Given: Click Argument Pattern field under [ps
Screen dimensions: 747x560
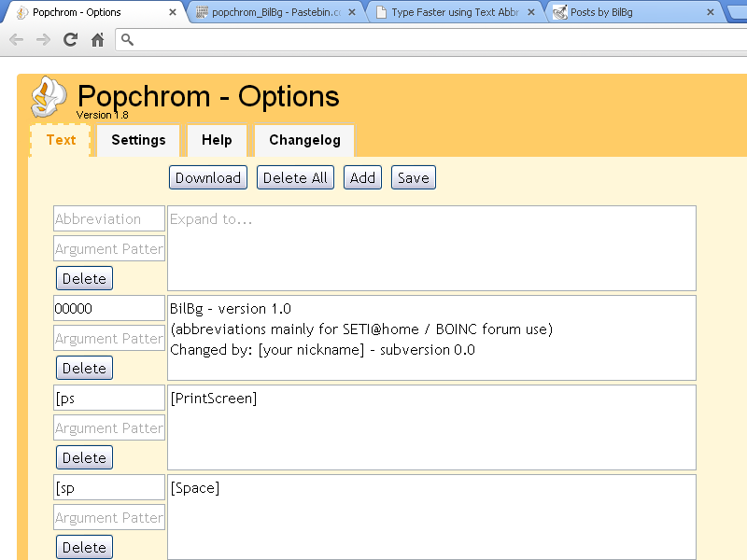Looking at the screenshot, I should 109,427.
